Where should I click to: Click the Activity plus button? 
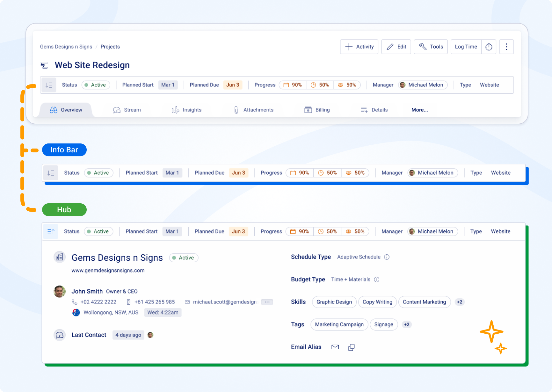[359, 47]
